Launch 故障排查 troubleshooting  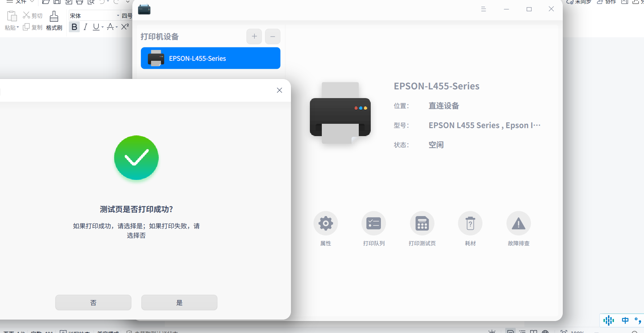[x=518, y=223]
